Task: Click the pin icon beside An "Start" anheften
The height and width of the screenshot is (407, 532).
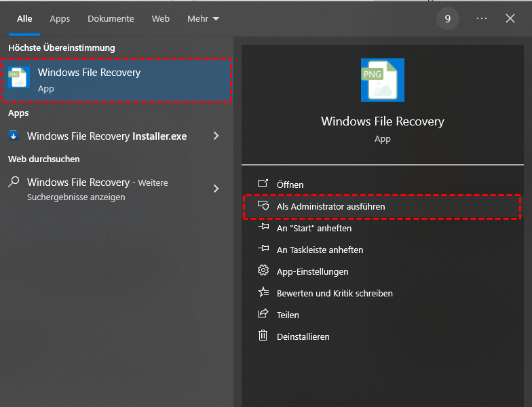Action: [263, 227]
